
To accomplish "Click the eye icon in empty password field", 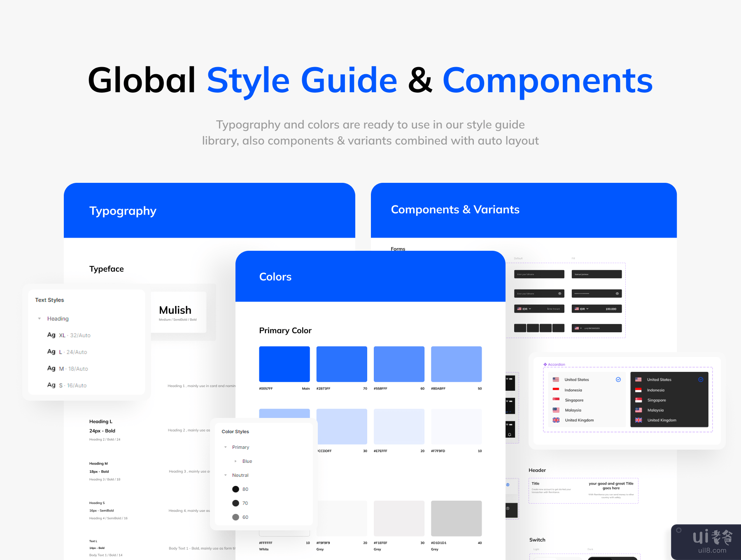I will [559, 294].
